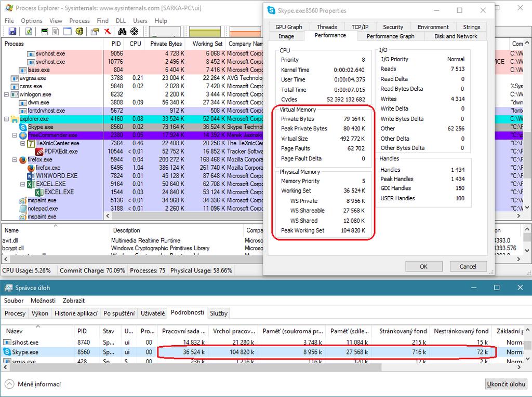Select the avgrsa.exe process row
This screenshot has height=397, width=532.
point(132,78)
